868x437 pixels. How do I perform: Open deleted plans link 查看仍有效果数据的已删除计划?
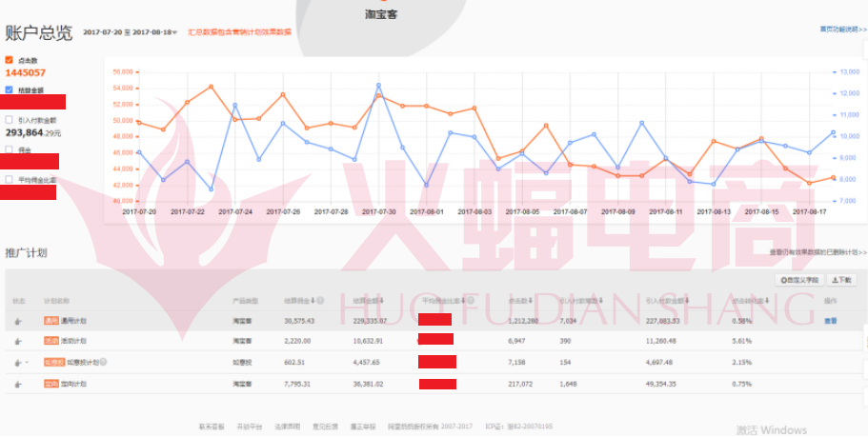(818, 252)
